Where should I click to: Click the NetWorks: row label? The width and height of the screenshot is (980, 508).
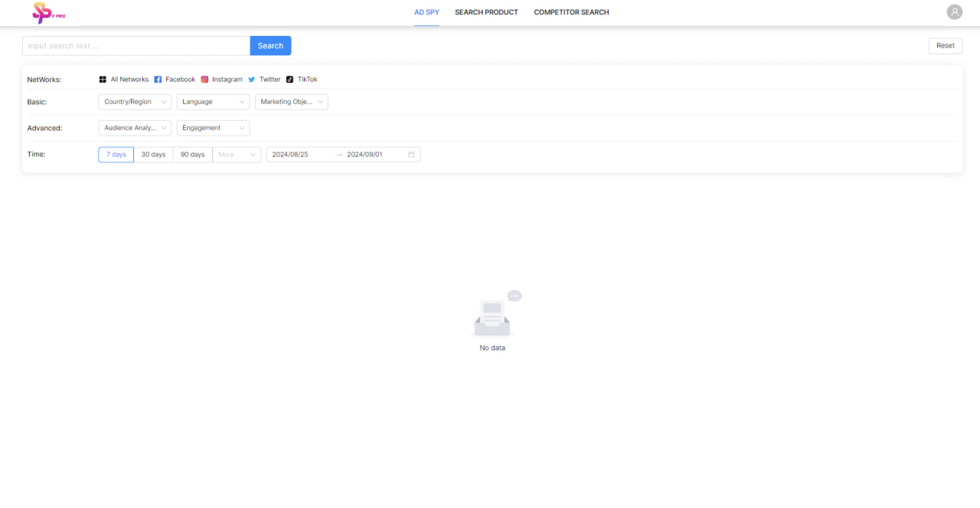tap(44, 80)
